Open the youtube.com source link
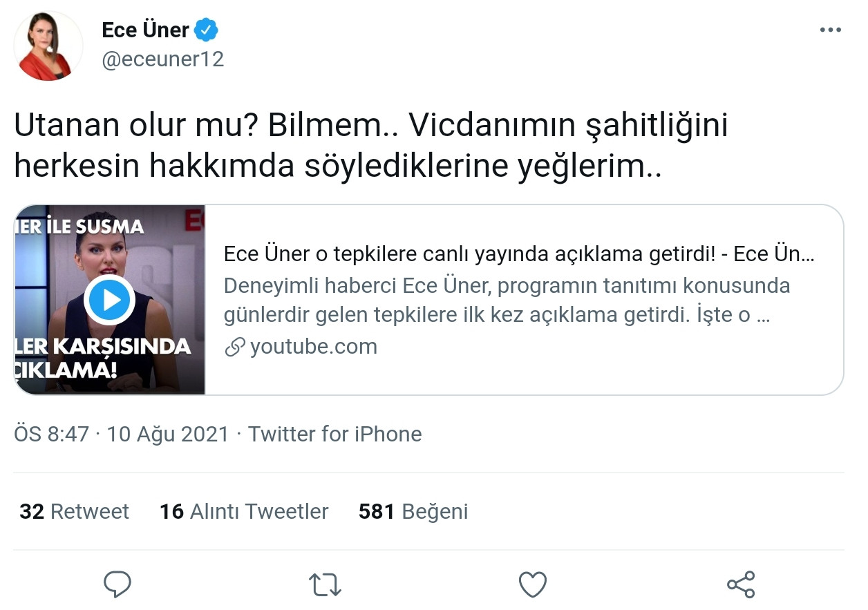The width and height of the screenshot is (868, 610). [314, 346]
